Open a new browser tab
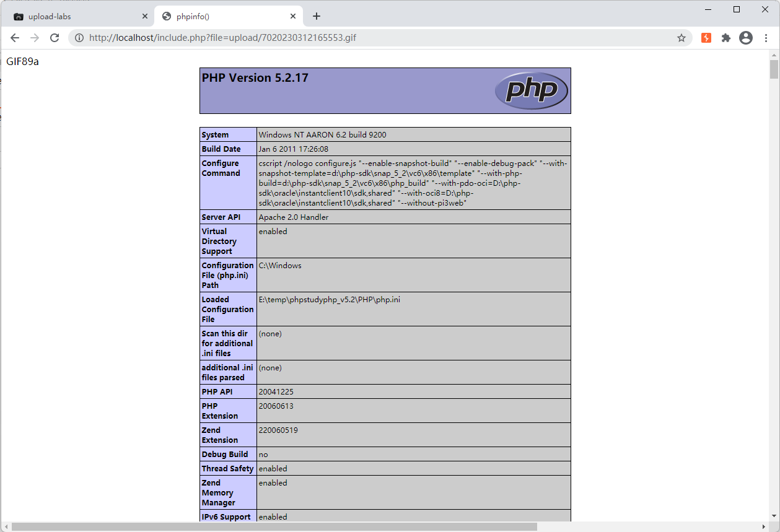 [x=317, y=16]
